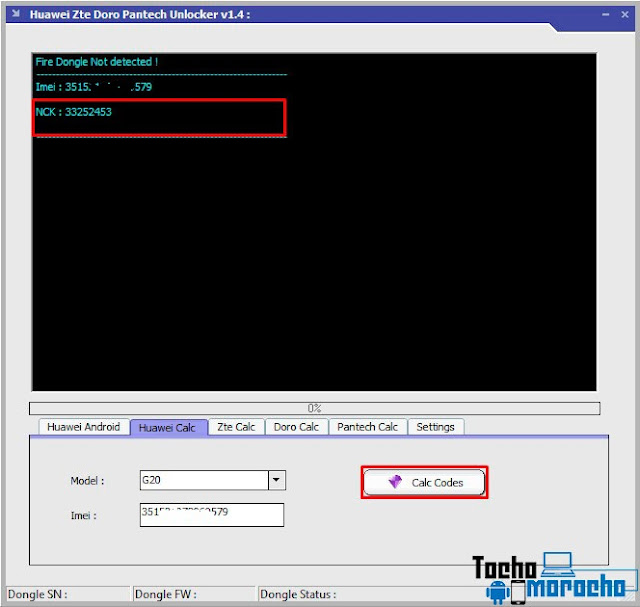The height and width of the screenshot is (607, 640).
Task: Click the Model combo box showing G20
Action: pyautogui.click(x=213, y=480)
